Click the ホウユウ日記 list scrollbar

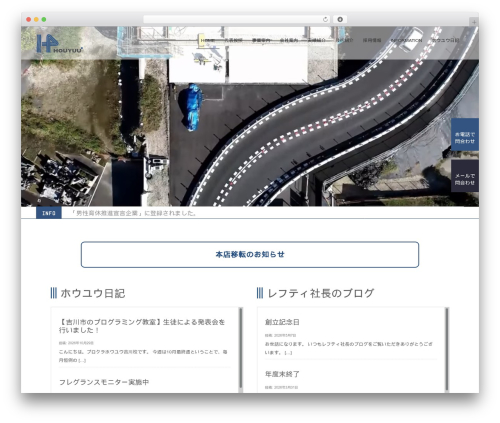click(x=241, y=348)
